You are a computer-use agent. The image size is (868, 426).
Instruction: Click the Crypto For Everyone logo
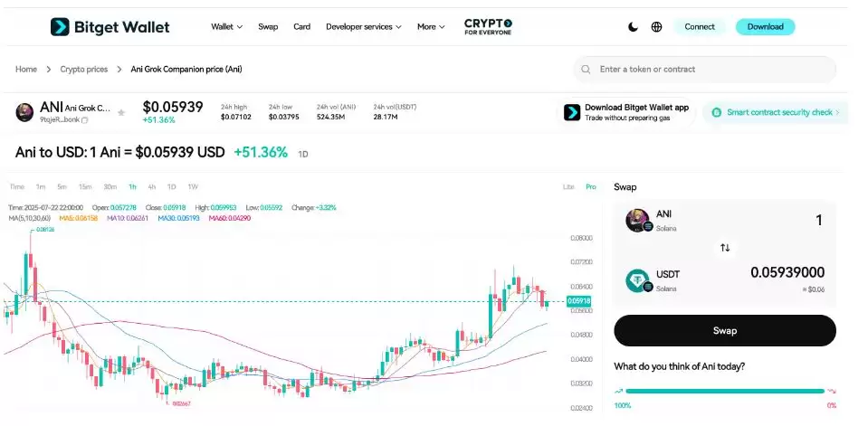click(488, 26)
